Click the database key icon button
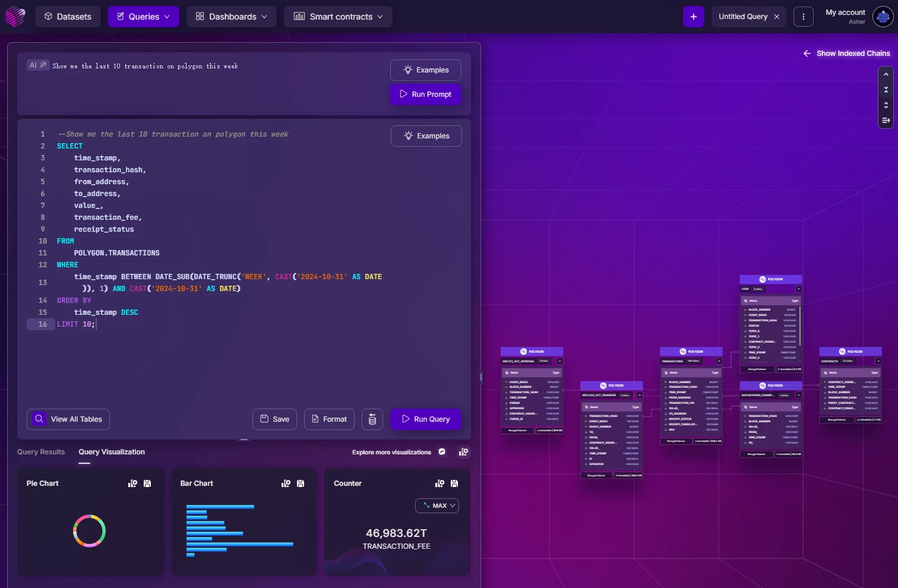The image size is (898, 588). pyautogui.click(x=372, y=419)
